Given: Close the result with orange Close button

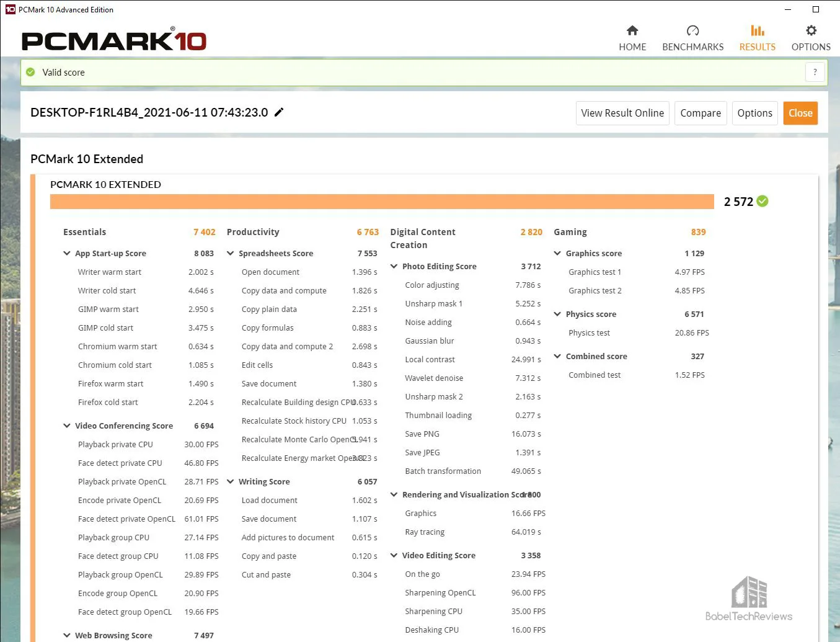Looking at the screenshot, I should [800, 113].
